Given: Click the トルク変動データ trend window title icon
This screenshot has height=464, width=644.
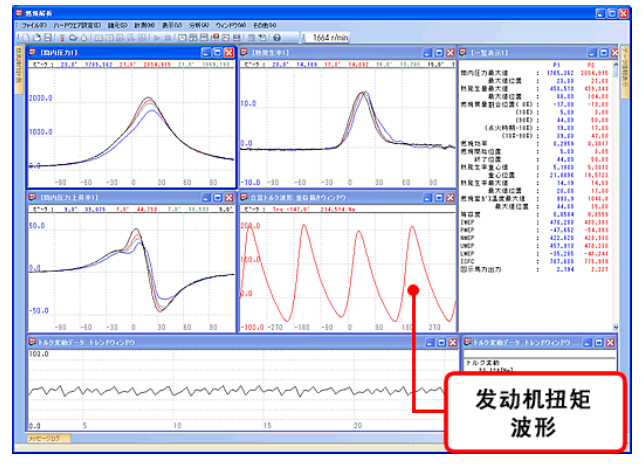Looking at the screenshot, I should 32,342.
